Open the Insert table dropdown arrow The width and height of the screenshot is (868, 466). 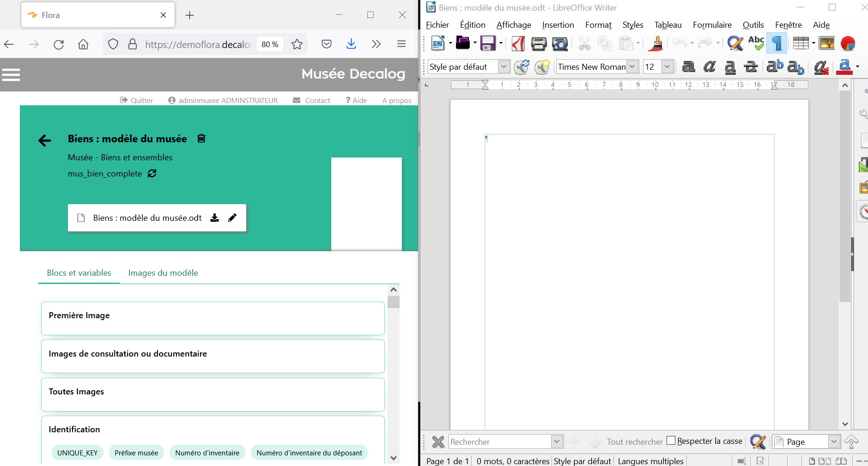tap(813, 43)
